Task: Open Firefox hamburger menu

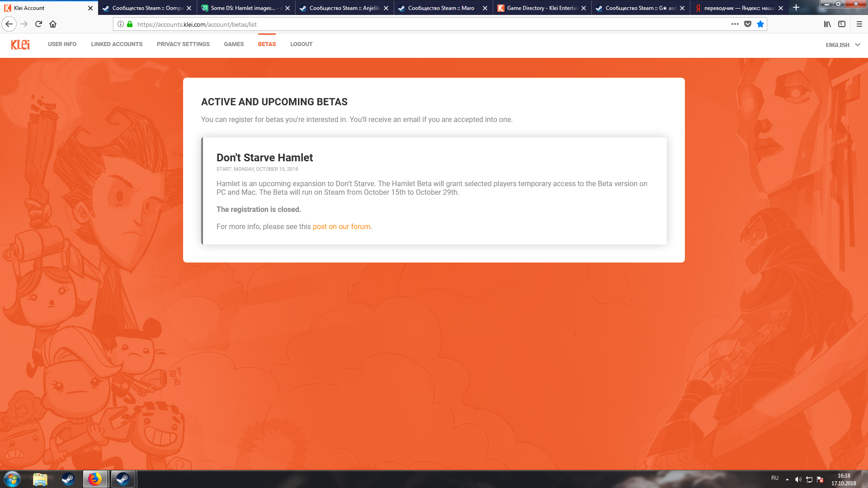Action: coord(859,24)
